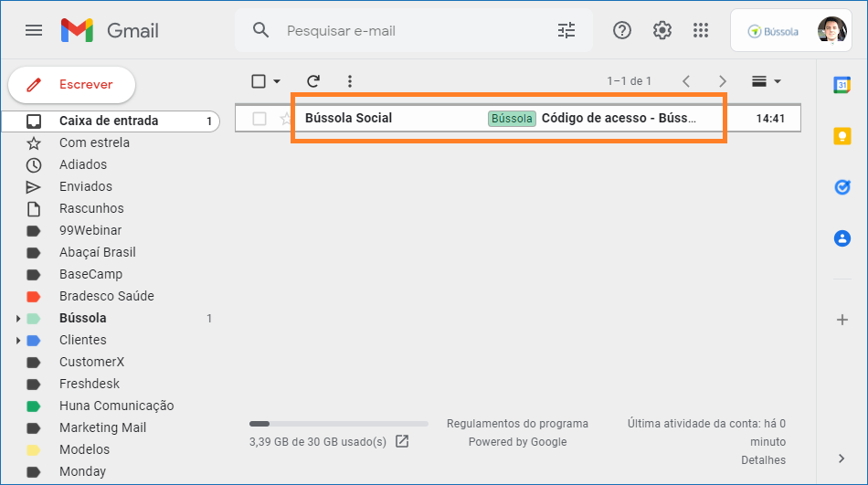Image resolution: width=868 pixels, height=485 pixels.
Task: Go to older messages arrow
Action: click(x=723, y=81)
